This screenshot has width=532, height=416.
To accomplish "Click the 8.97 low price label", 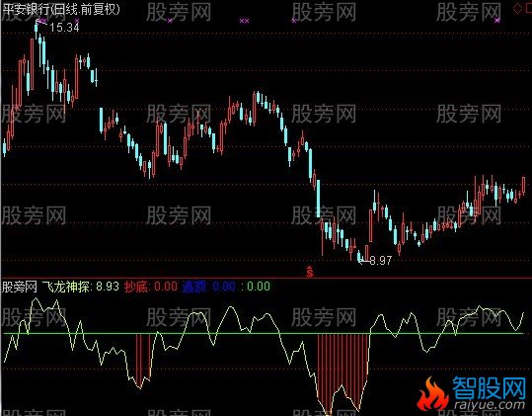I will [x=381, y=261].
